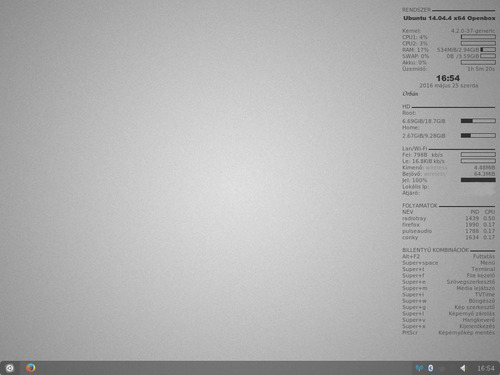Viewport: 500px width, 375px height.
Task: Click the 'Jel: 100%' signal label
Action: pyautogui.click(x=414, y=180)
